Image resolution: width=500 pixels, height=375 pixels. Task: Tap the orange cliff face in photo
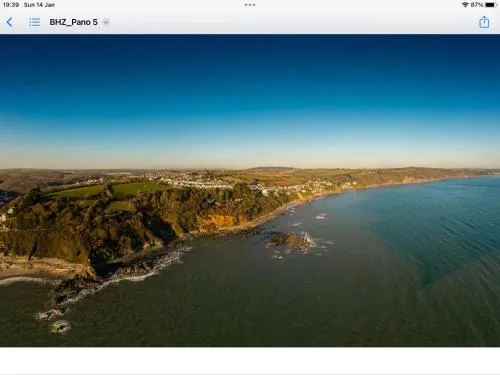(219, 221)
